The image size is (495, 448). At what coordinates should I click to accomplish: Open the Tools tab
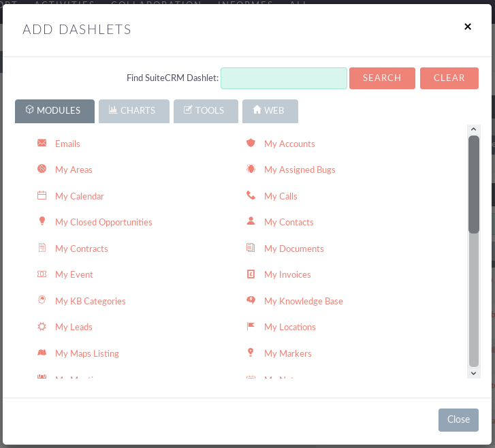[x=205, y=111]
